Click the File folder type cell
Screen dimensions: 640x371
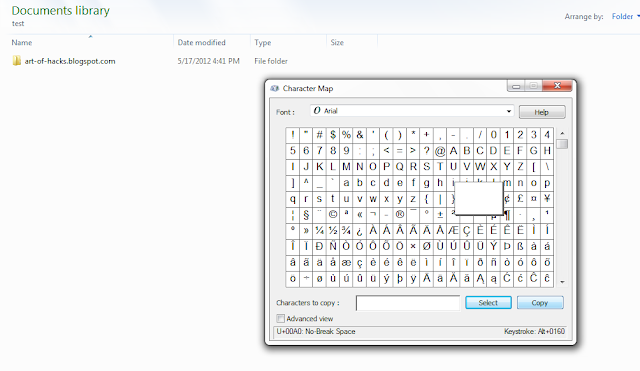tap(271, 61)
